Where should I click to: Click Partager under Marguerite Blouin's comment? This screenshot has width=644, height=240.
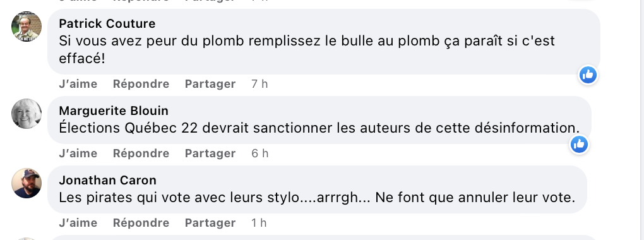210,153
